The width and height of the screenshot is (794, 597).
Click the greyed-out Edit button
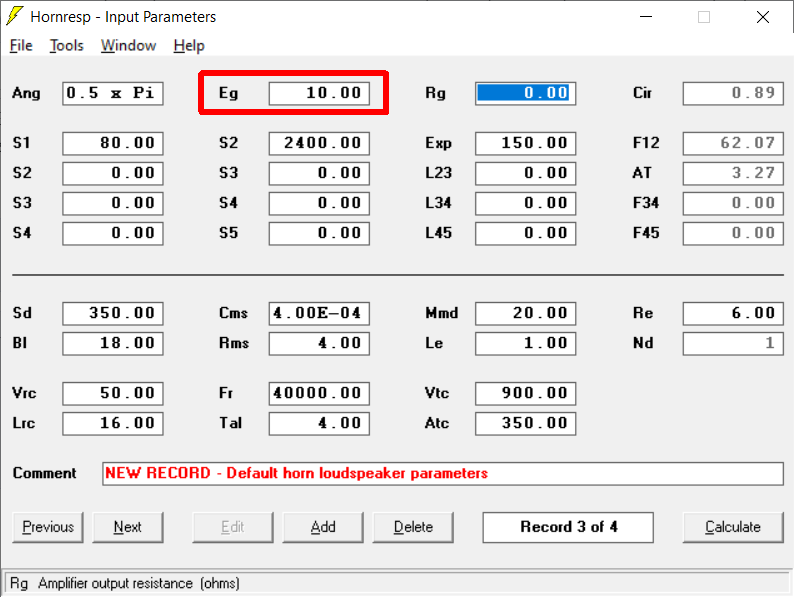coord(232,527)
